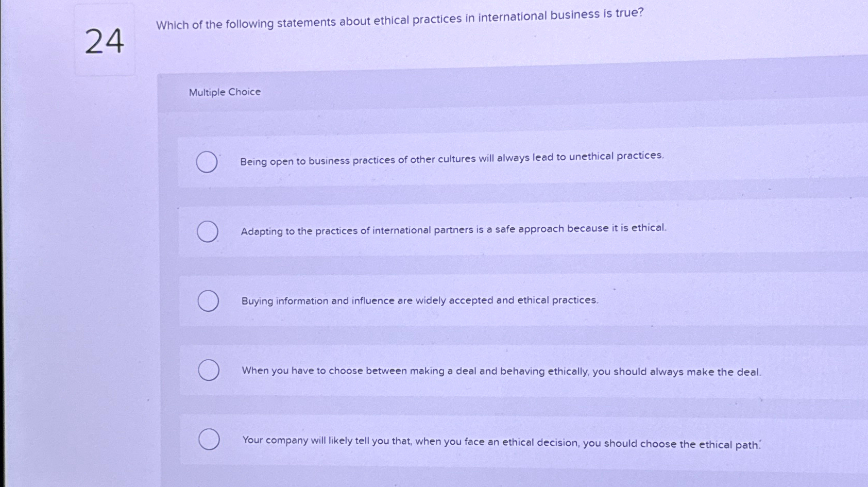868x487 pixels.
Task: Select the radio button for 'Buying information and influence'
Action: click(x=208, y=301)
